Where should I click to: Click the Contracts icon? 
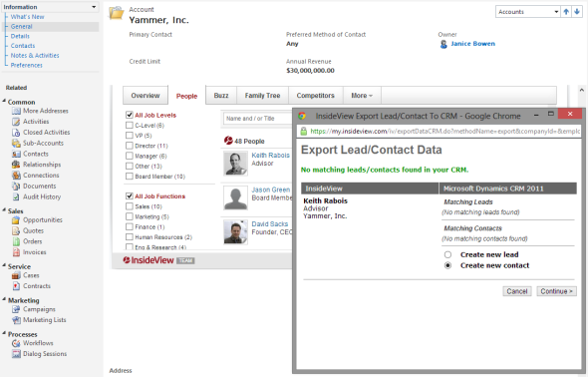point(16,286)
